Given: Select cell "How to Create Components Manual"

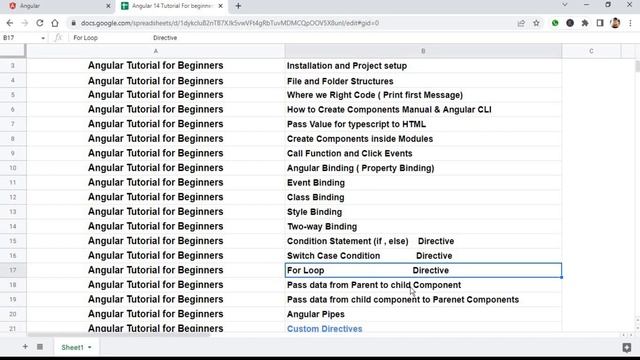Looking at the screenshot, I should pos(423,109).
